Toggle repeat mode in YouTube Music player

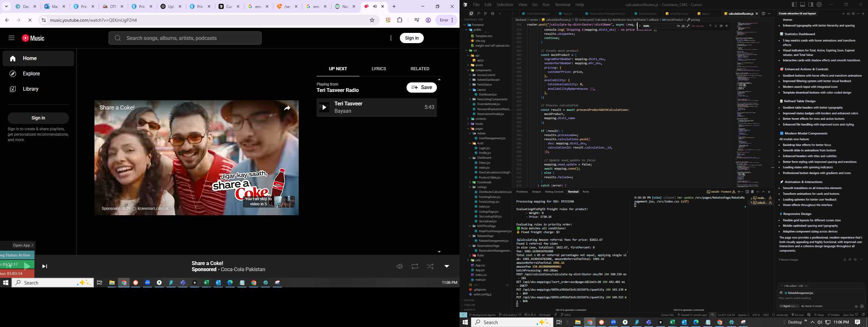point(415,266)
